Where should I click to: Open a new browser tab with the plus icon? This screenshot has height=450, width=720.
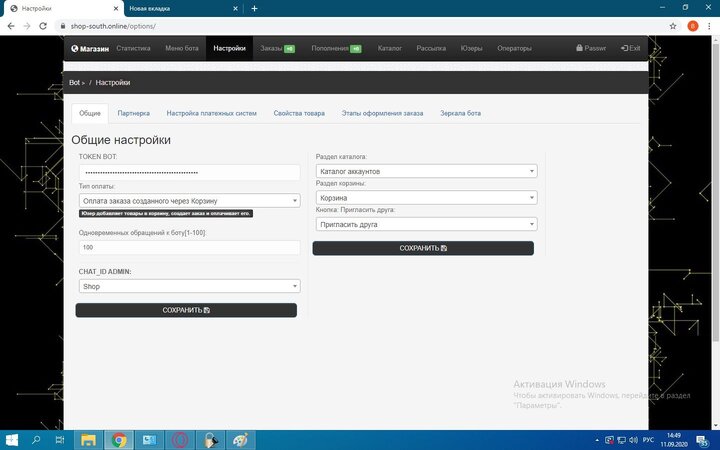pyautogui.click(x=254, y=8)
